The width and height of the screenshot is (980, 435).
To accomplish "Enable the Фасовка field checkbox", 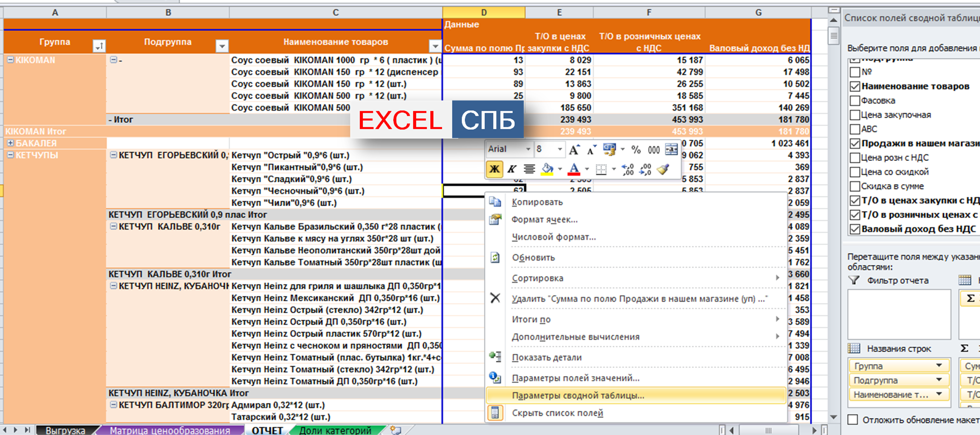I will click(x=855, y=101).
